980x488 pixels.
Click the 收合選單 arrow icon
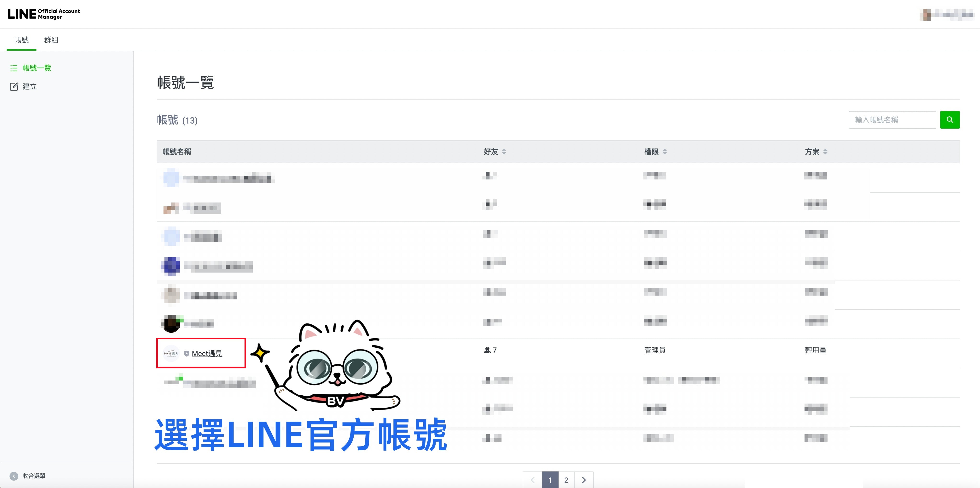[14, 476]
